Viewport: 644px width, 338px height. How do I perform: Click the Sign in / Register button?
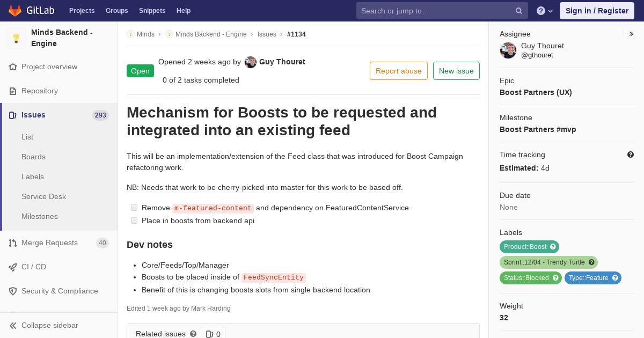click(x=597, y=11)
